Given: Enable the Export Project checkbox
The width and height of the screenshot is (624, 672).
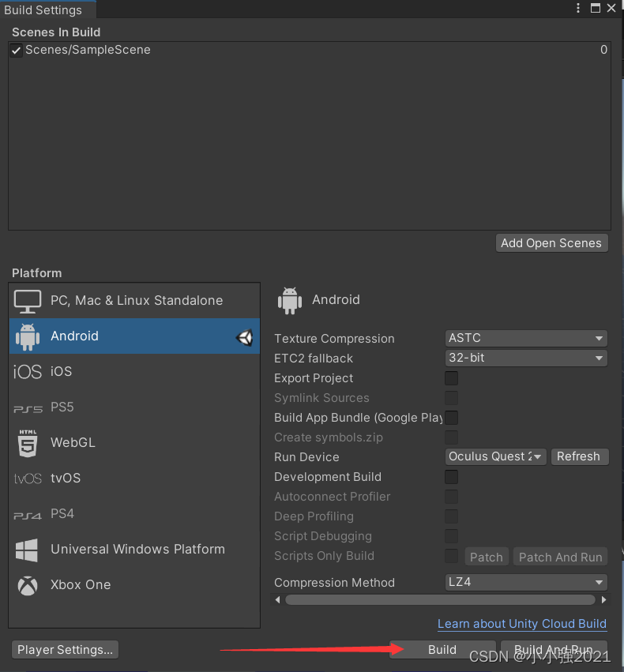Looking at the screenshot, I should coord(451,378).
